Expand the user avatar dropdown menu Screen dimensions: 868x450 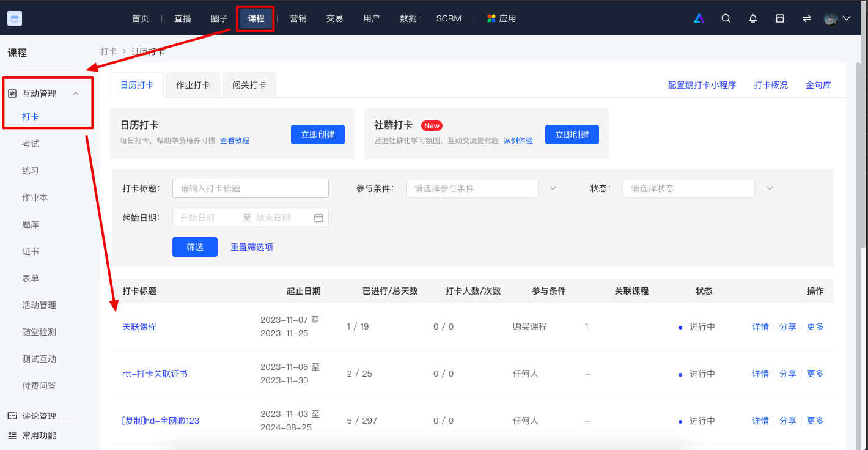pos(837,18)
